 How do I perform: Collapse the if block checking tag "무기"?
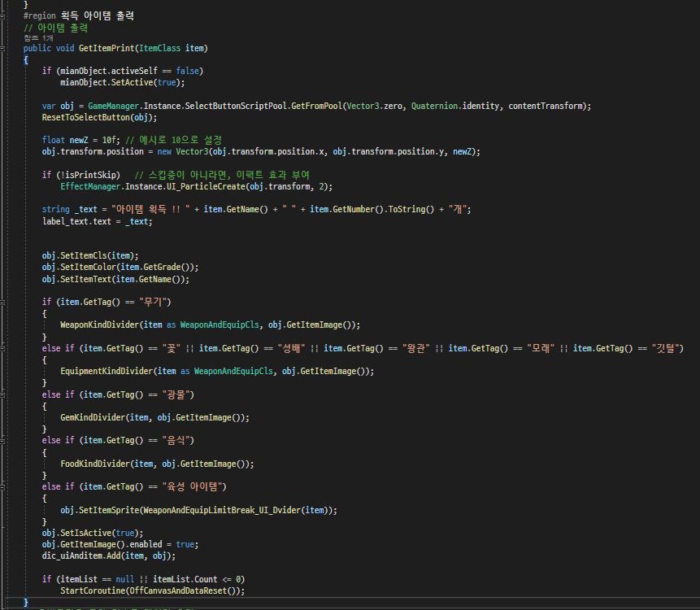pyautogui.click(x=2, y=303)
